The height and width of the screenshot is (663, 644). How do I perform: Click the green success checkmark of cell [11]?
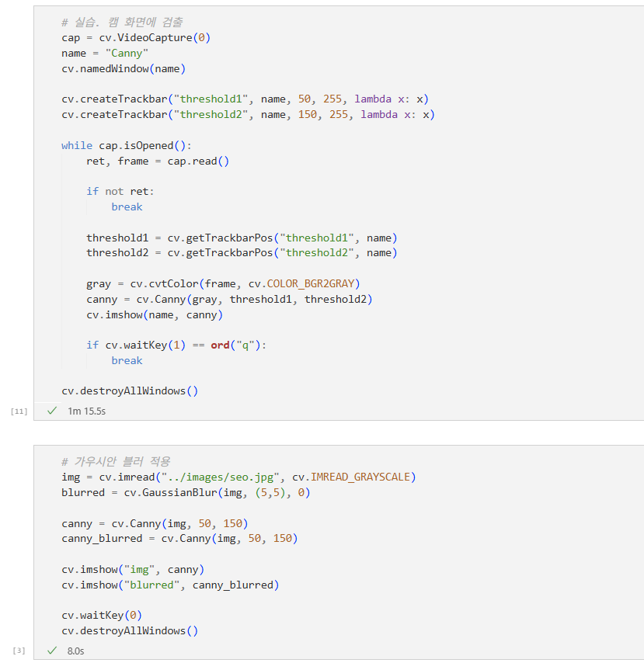pos(52,411)
